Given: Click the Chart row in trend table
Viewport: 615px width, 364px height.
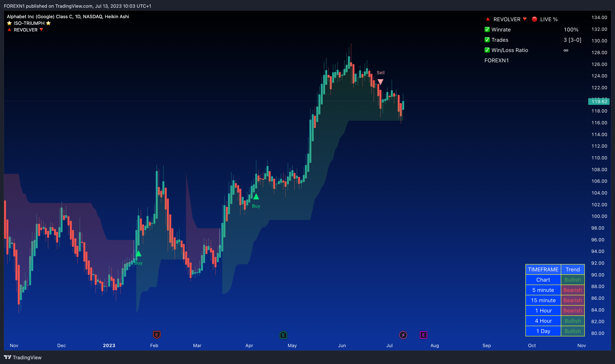Looking at the screenshot, I should [543, 280].
